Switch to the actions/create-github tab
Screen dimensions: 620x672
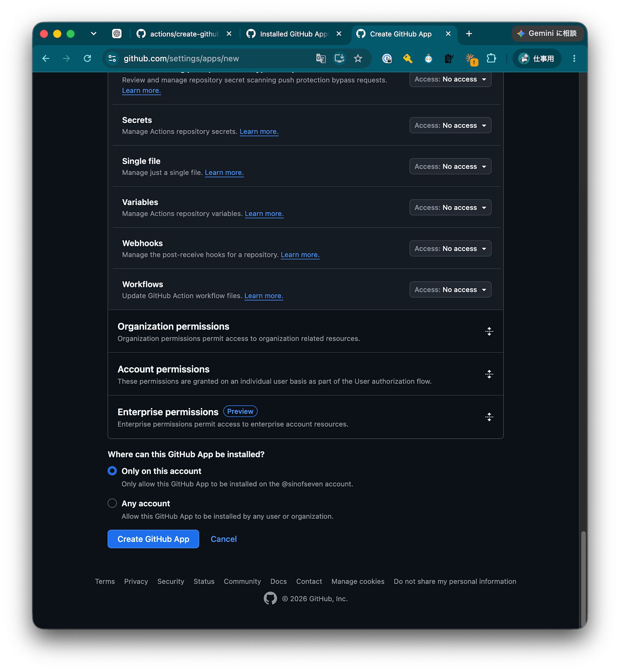pos(184,34)
